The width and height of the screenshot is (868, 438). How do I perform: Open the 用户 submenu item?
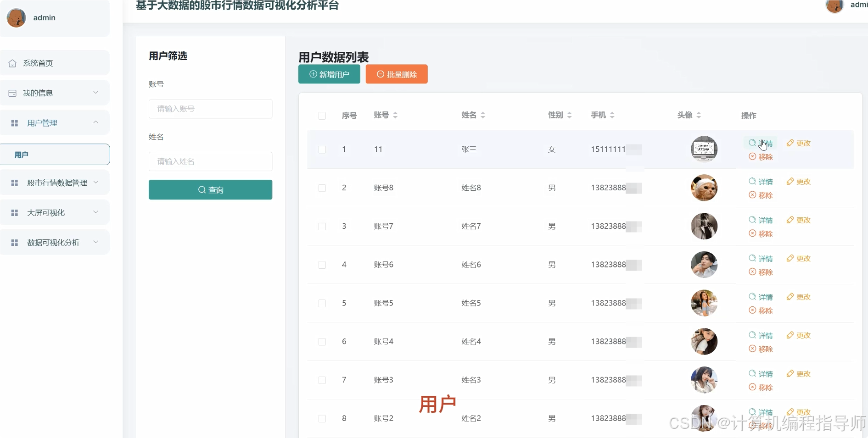(21, 155)
